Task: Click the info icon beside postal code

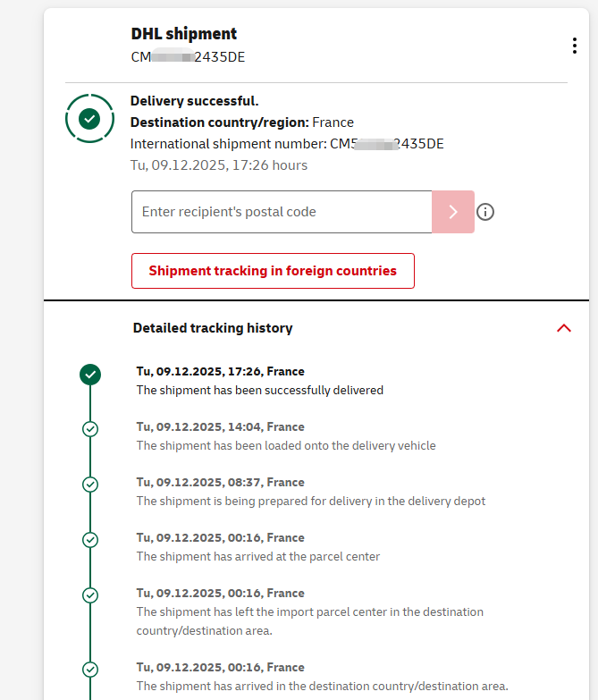Action: coord(485,212)
